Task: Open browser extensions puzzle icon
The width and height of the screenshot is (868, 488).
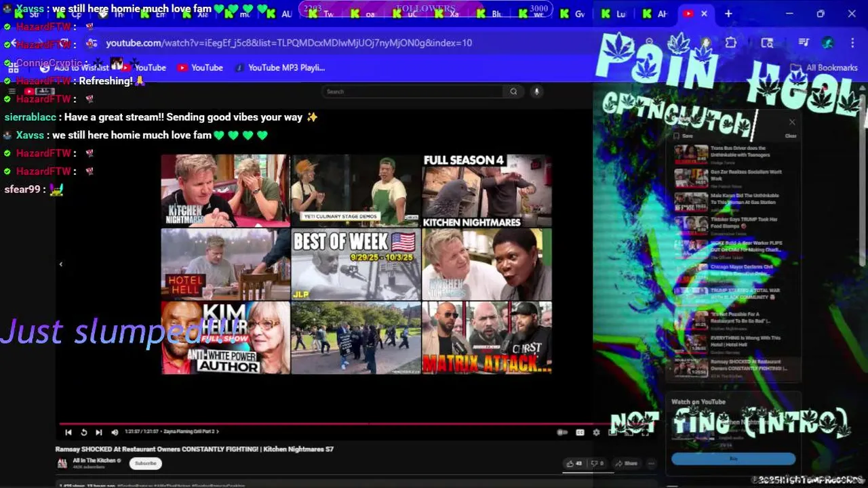Action: click(731, 43)
